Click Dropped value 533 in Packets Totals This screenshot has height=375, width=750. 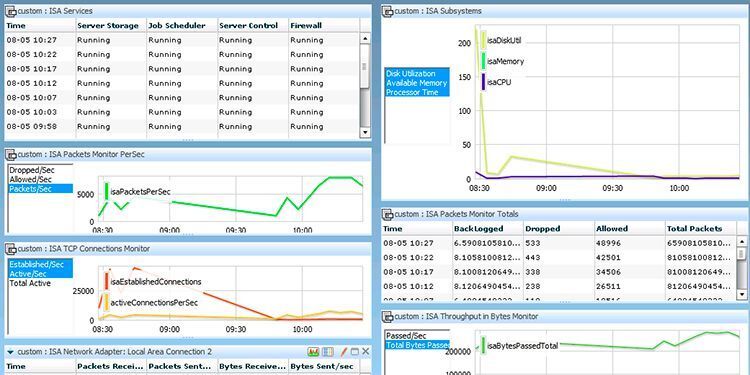[x=533, y=243]
